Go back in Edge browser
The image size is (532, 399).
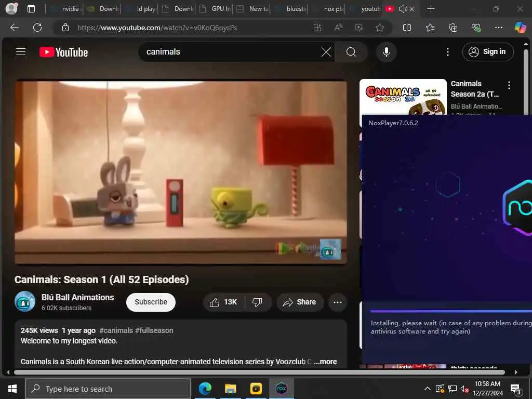coord(14,28)
